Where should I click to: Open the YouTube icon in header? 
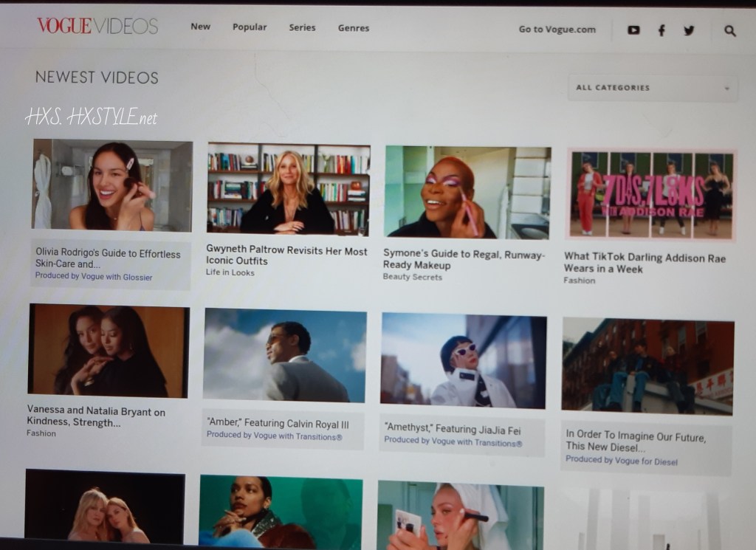tap(633, 30)
